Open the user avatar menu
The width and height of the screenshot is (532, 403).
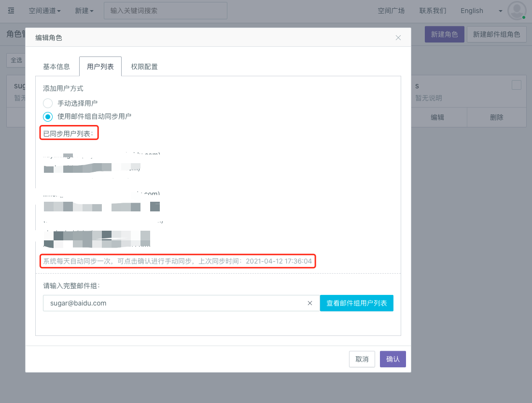pos(517,11)
